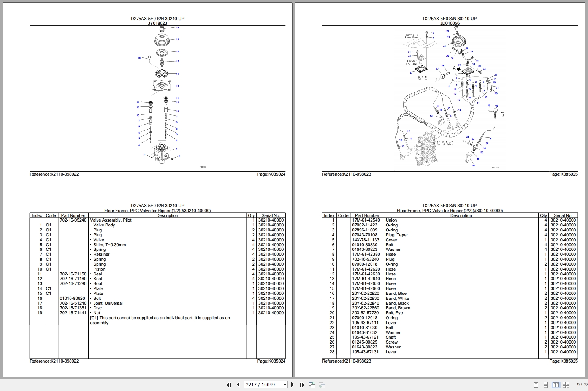The height and width of the screenshot is (391, 588).
Task: Go to the previous page
Action: pos(238,385)
